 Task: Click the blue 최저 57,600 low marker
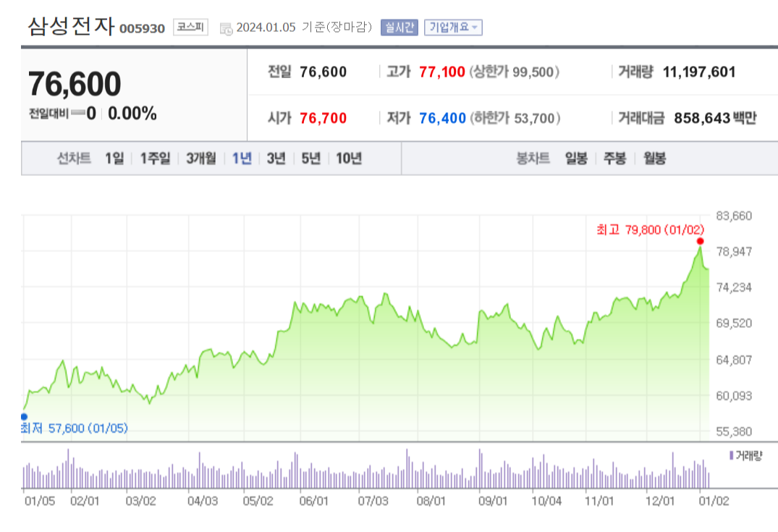click(x=24, y=417)
